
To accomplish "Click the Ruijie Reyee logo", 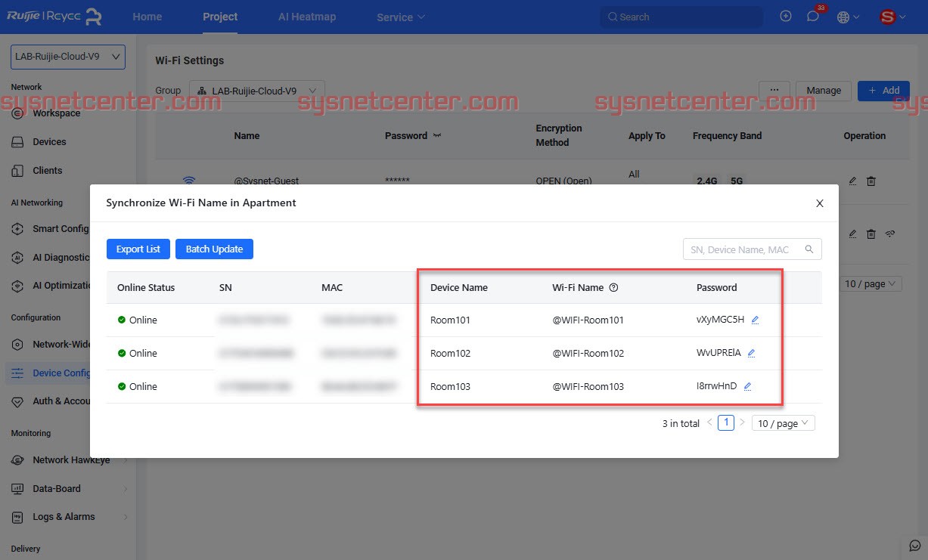I will 54,16.
